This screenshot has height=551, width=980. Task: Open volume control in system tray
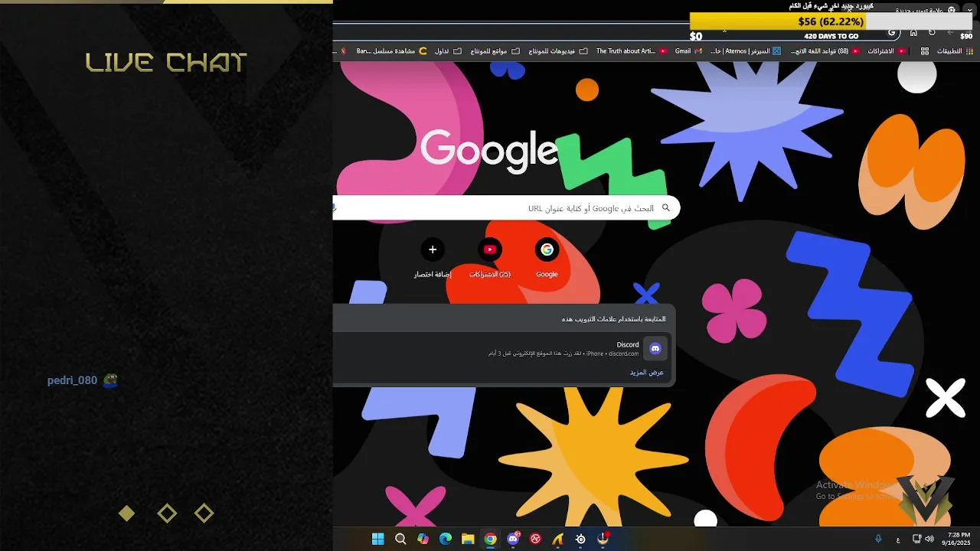tap(929, 539)
